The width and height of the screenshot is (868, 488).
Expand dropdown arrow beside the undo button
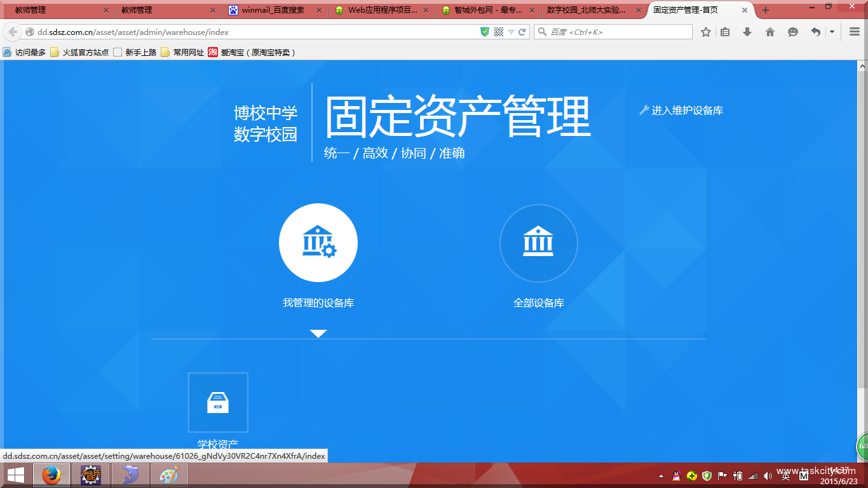click(x=832, y=32)
